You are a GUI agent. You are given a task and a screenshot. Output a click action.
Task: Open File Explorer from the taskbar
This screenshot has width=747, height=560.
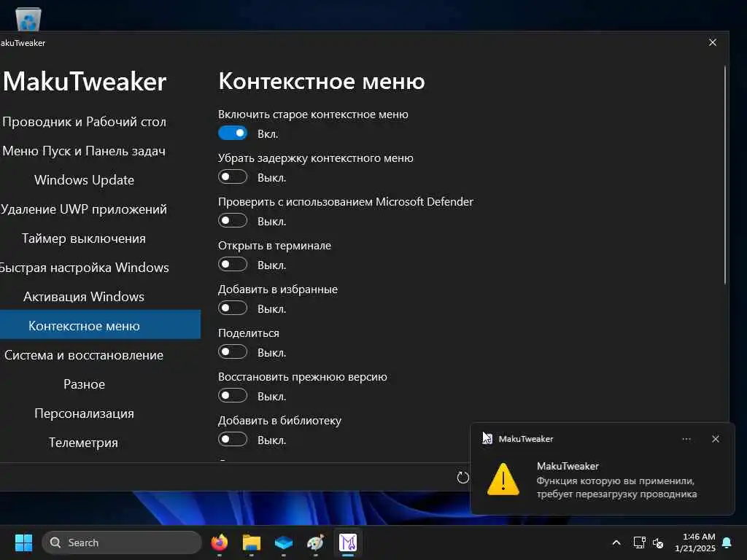click(x=251, y=542)
